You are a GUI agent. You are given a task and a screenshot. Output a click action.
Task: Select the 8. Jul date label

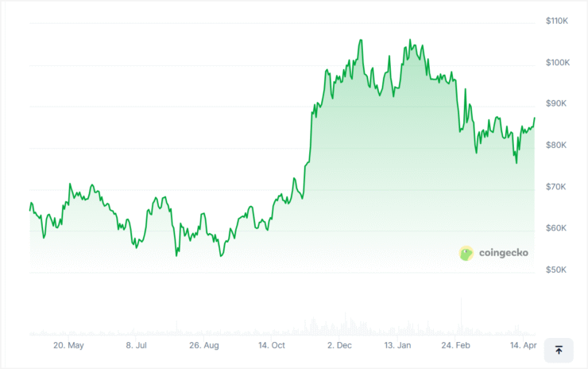click(137, 346)
